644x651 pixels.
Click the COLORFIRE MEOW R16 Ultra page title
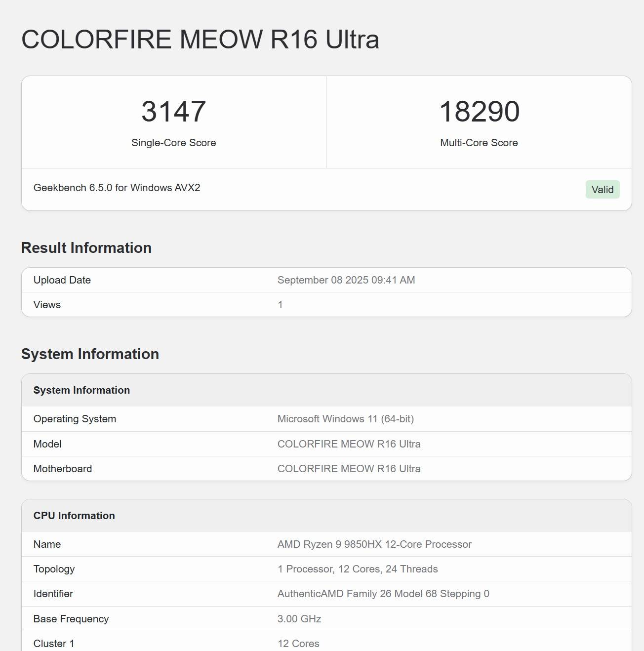pyautogui.click(x=200, y=40)
